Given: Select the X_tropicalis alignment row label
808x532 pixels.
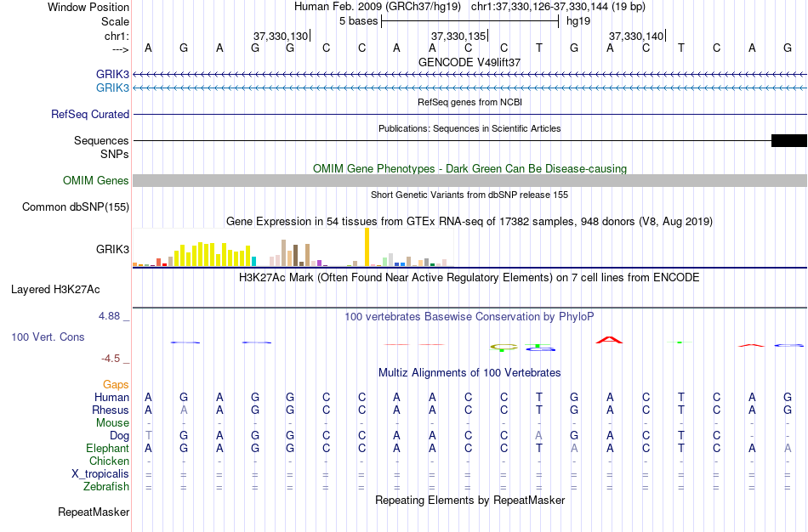Looking at the screenshot, I should pos(100,474).
